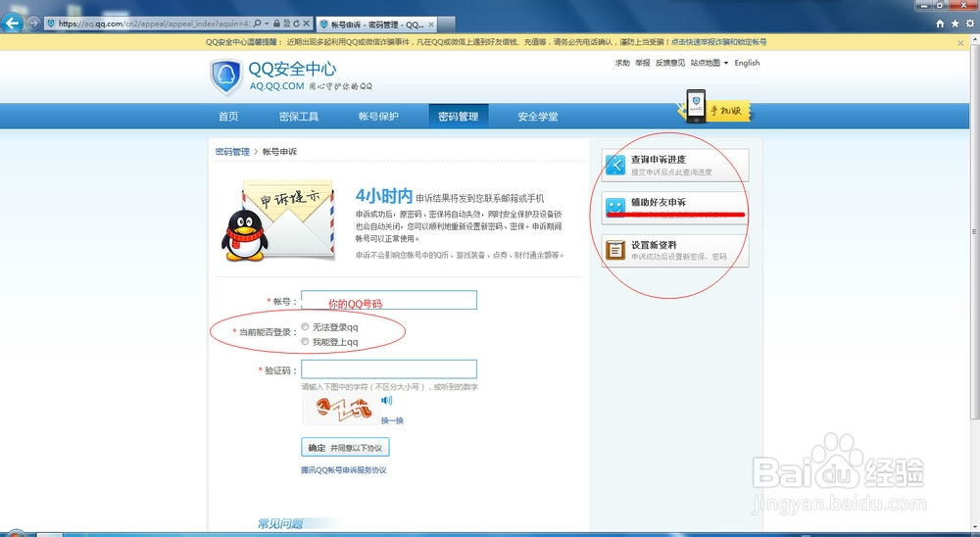Click the compatibility view icon in address bar
980x537 pixels.
point(286,24)
